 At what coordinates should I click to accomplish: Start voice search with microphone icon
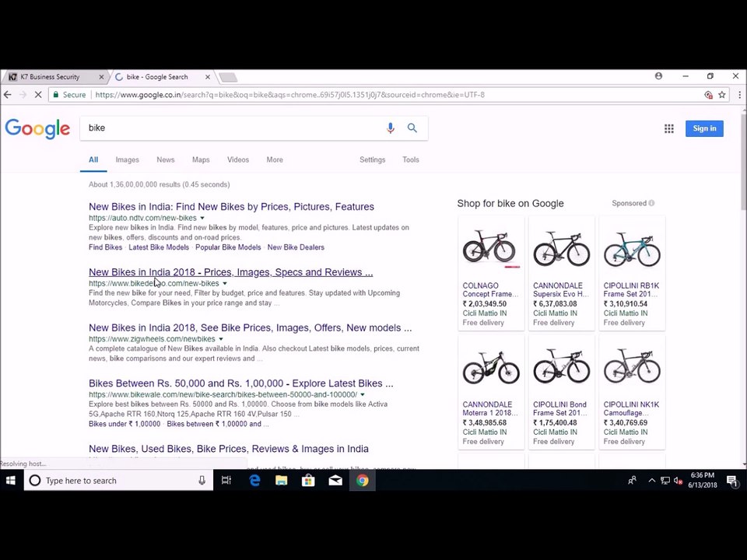(390, 128)
